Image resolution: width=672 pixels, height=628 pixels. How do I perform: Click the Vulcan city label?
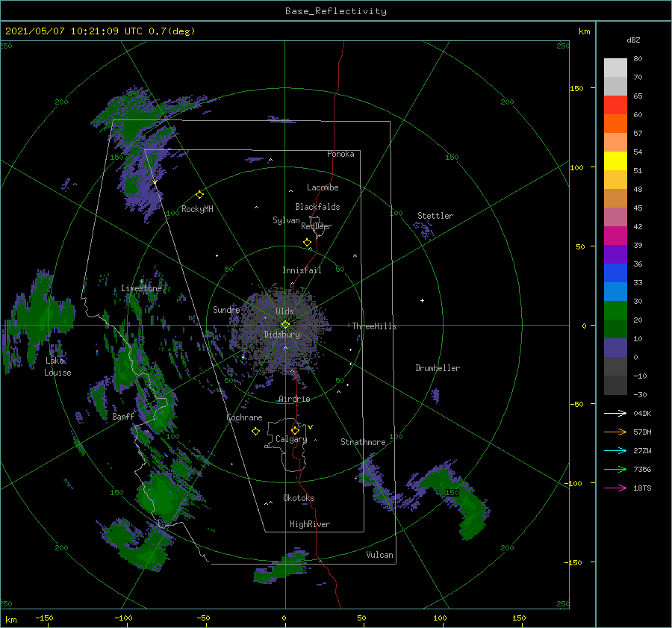tap(379, 555)
